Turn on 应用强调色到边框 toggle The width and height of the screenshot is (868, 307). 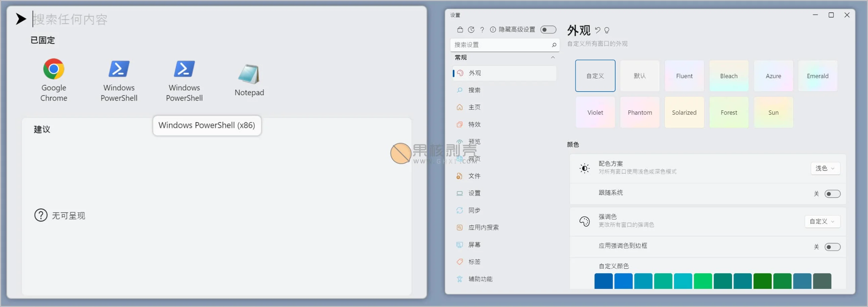coord(832,247)
